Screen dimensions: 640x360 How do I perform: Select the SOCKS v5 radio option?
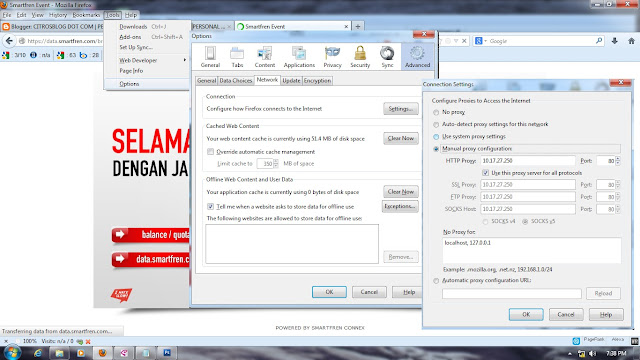tap(525, 222)
